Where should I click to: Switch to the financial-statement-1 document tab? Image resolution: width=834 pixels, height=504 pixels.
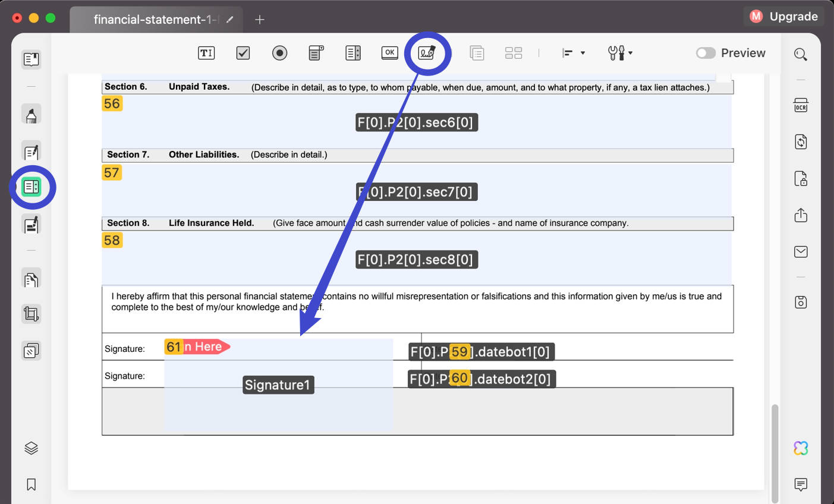point(156,18)
